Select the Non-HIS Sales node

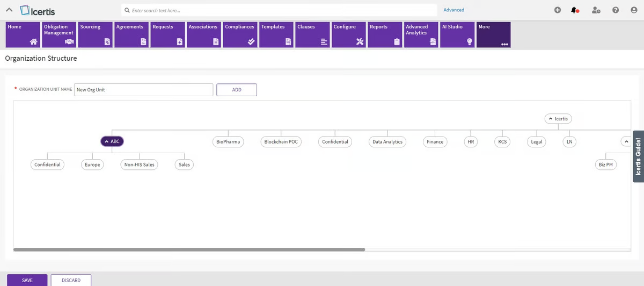click(140, 165)
